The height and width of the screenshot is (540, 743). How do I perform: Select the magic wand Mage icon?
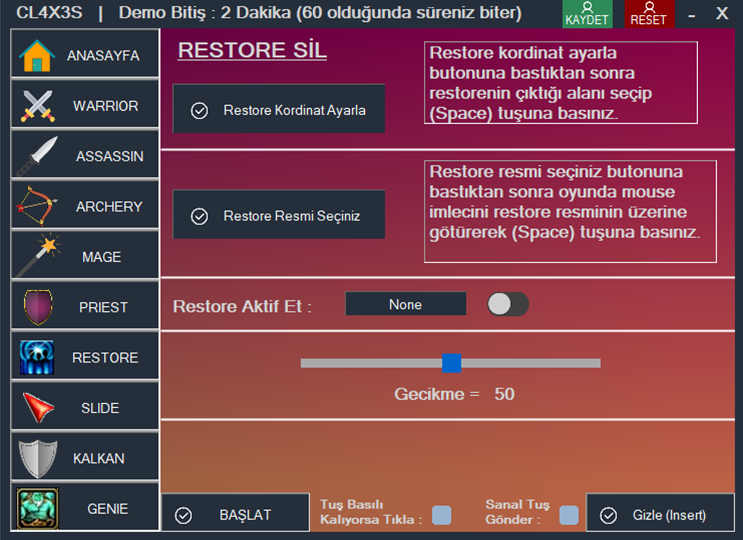coord(37,257)
